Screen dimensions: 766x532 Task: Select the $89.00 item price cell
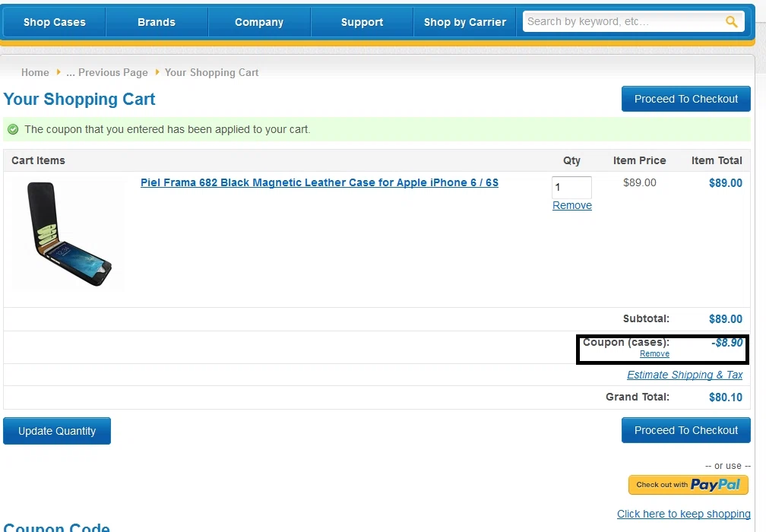(x=640, y=182)
